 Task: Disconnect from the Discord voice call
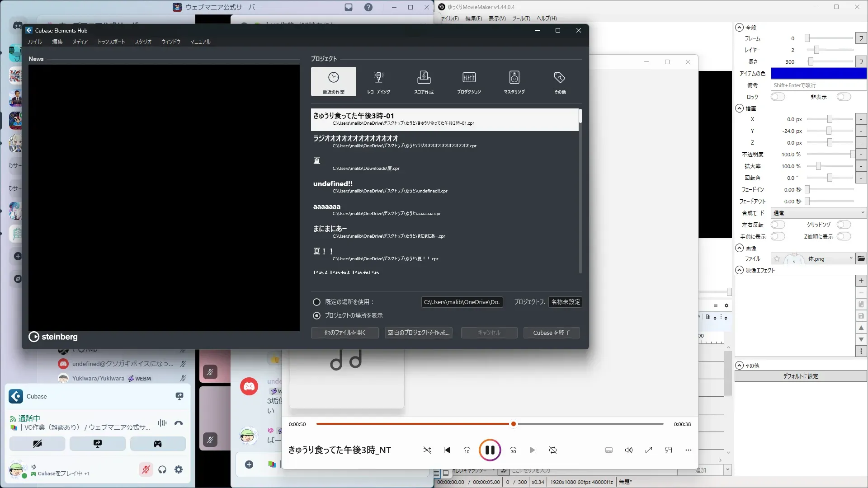tap(179, 423)
